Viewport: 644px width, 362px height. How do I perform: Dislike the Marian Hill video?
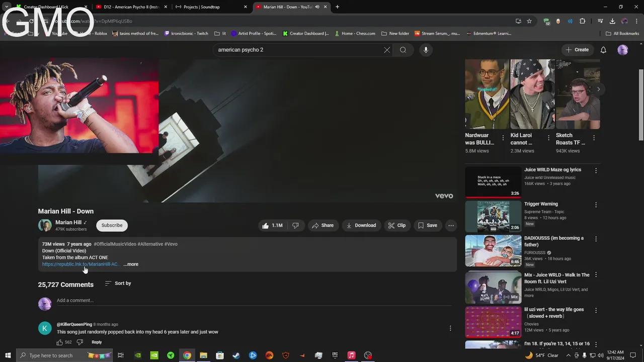click(x=296, y=226)
